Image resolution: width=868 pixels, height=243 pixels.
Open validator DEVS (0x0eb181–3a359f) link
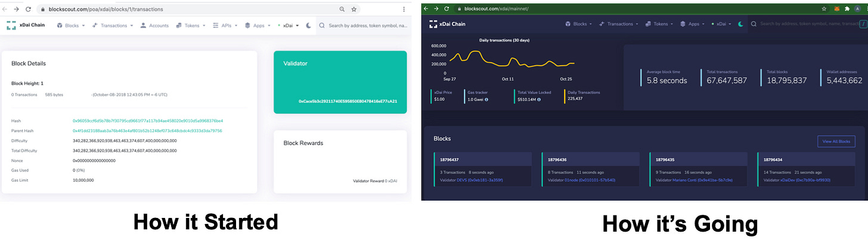[x=480, y=180]
